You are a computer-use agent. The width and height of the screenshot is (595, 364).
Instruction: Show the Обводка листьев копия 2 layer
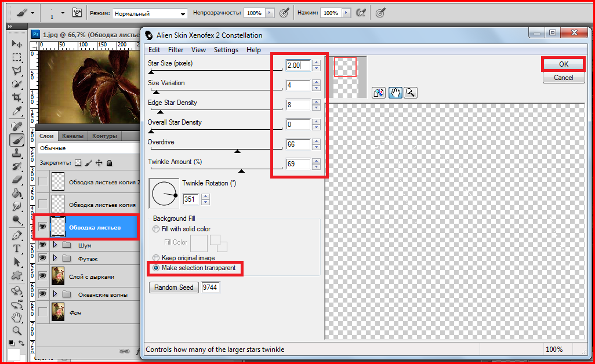pyautogui.click(x=42, y=181)
